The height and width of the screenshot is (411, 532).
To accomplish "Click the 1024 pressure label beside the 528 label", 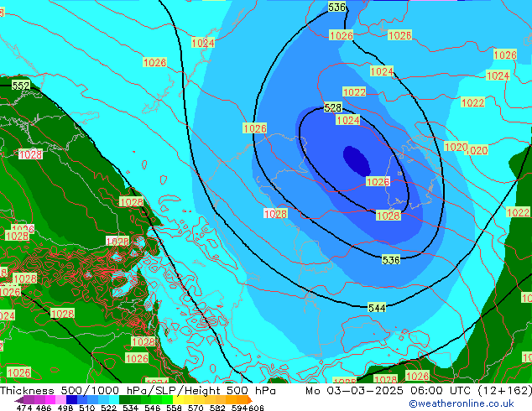I will 347,120.
